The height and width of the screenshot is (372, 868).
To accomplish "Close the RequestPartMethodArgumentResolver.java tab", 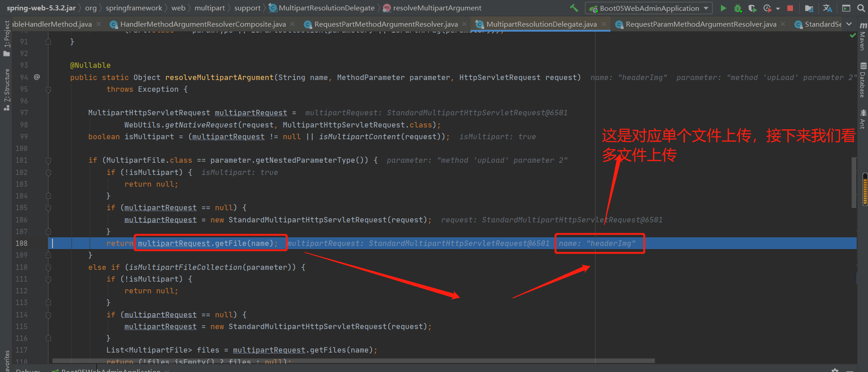I will (x=464, y=24).
